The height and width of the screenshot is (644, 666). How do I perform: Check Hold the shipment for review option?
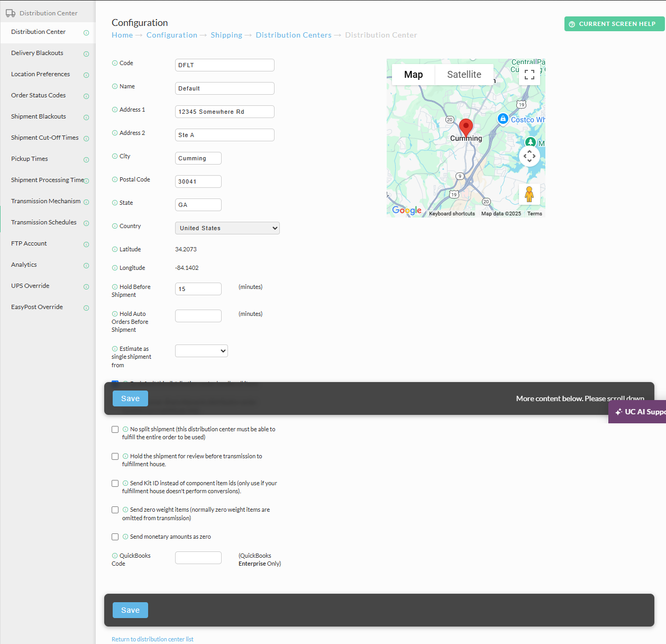pos(115,457)
